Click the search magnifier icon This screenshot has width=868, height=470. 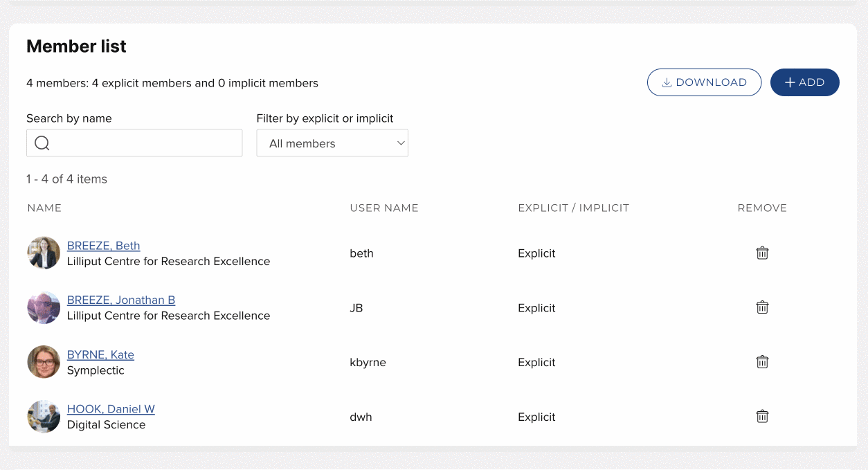pyautogui.click(x=42, y=143)
